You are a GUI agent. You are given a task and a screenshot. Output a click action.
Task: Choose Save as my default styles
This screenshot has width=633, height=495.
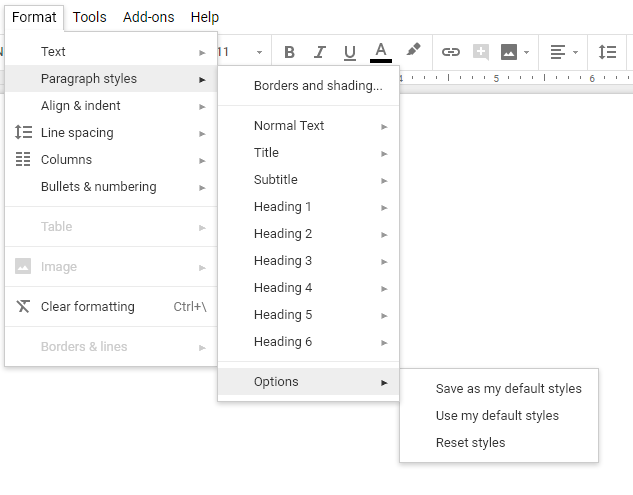tap(508, 389)
